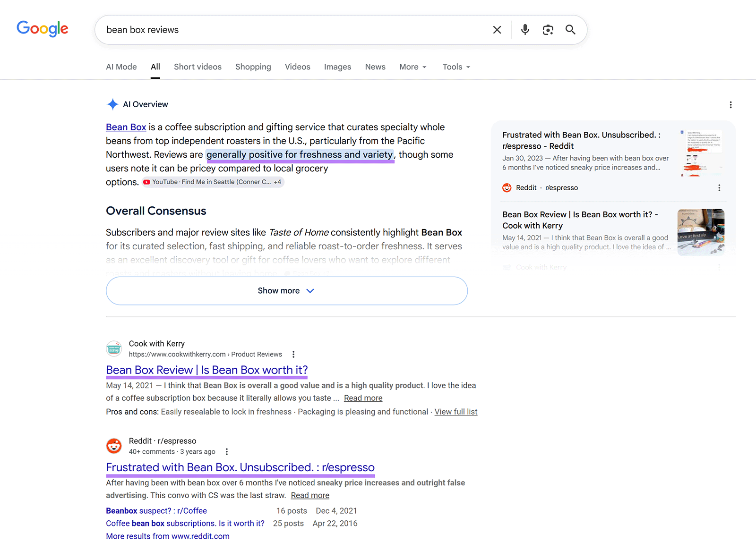
Task: Switch to the Shopping tab
Action: [253, 67]
